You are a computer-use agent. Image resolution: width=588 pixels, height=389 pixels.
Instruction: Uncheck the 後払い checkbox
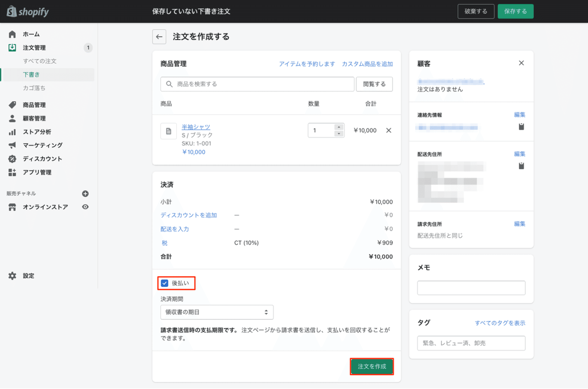[165, 283]
